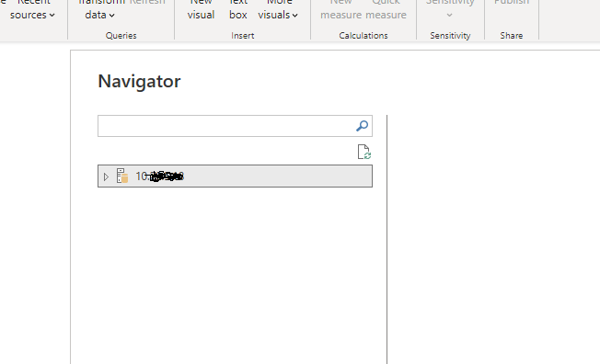Image resolution: width=600 pixels, height=364 pixels.
Task: Open the More visuals dropdown
Action: click(278, 9)
